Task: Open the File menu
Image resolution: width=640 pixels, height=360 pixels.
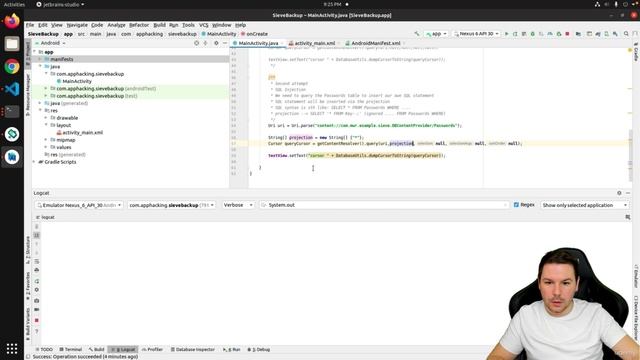Action: click(30, 25)
